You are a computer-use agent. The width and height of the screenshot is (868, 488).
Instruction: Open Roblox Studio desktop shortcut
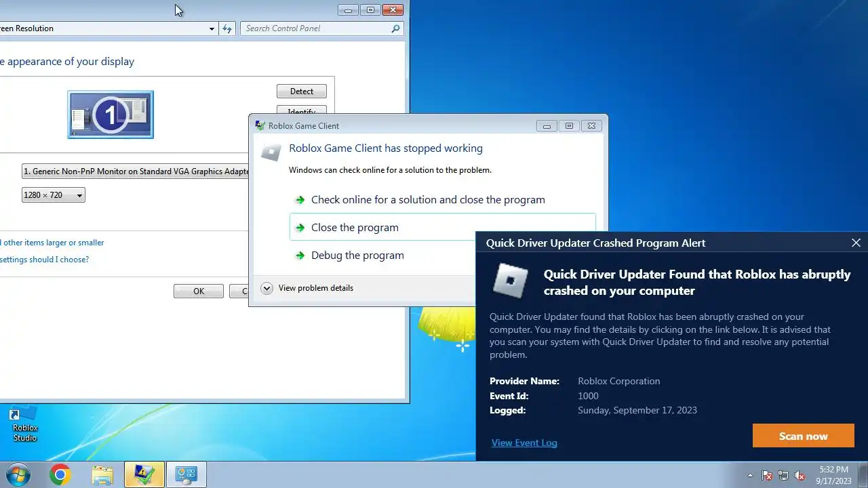(25, 424)
